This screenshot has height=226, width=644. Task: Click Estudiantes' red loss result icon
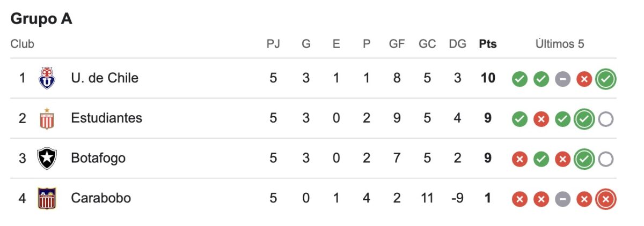pos(541,119)
